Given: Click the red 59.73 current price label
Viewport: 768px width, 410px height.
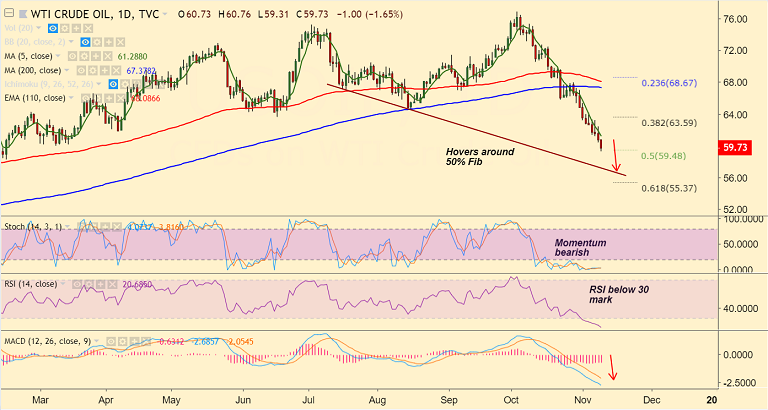Looking at the screenshot, I should 735,147.
